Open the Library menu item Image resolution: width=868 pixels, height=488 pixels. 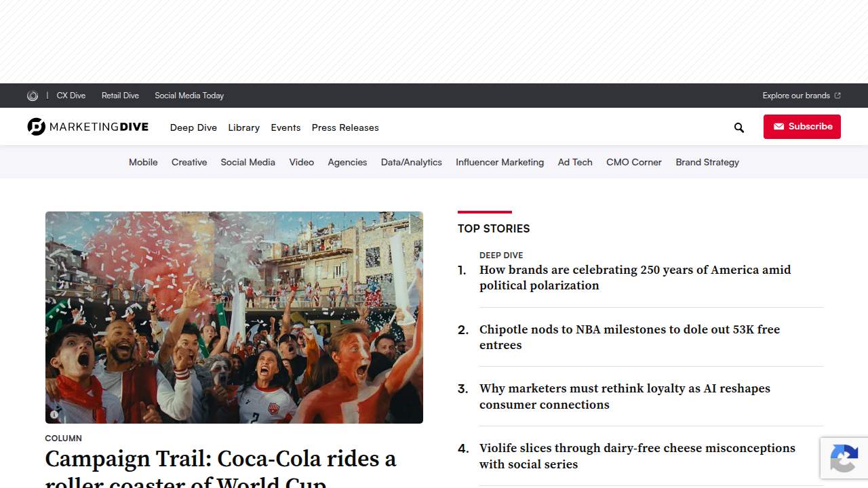point(244,127)
